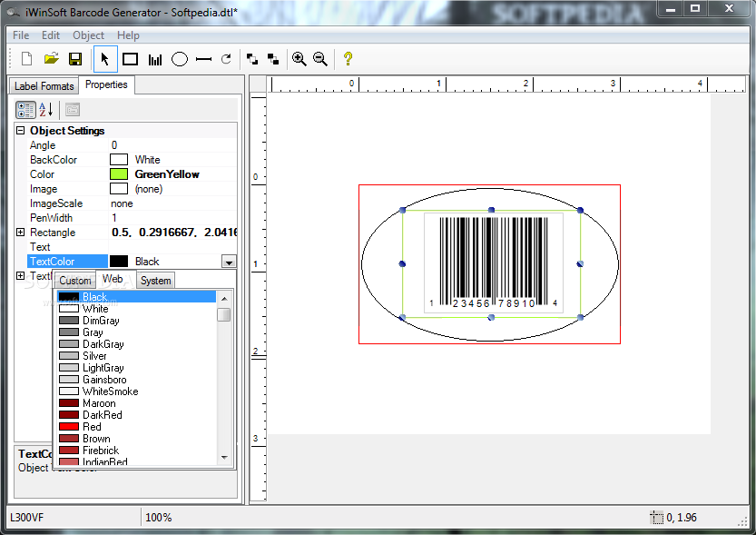756x535 pixels.
Task: Choose Gray from color list
Action: pos(137,332)
